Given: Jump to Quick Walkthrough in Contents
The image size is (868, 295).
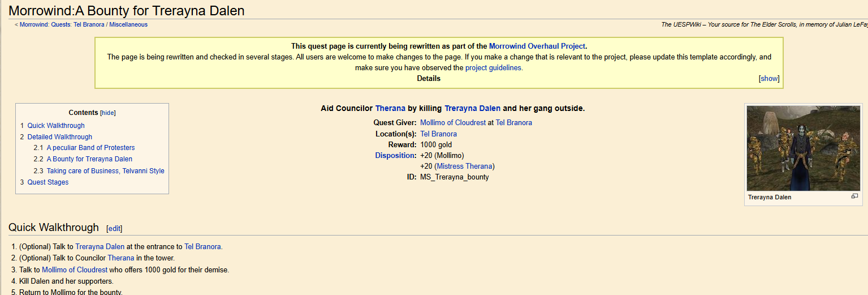Looking at the screenshot, I should (56, 126).
